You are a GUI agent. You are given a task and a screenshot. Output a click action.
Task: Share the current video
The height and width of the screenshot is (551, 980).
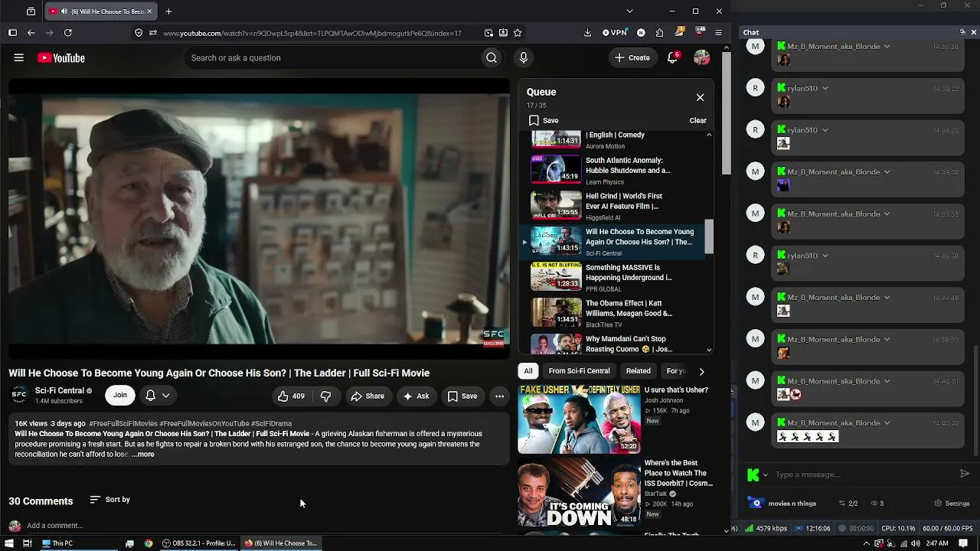pyautogui.click(x=367, y=396)
